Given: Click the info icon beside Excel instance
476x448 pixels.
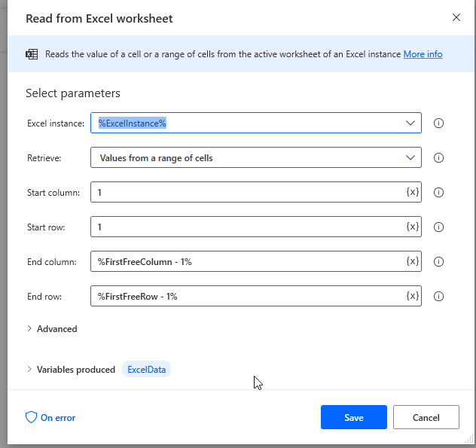Looking at the screenshot, I should [x=438, y=123].
